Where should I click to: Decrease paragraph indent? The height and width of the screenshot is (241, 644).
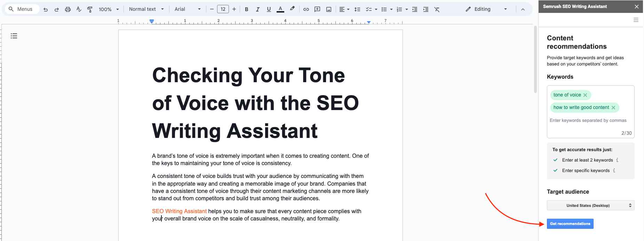(x=415, y=9)
